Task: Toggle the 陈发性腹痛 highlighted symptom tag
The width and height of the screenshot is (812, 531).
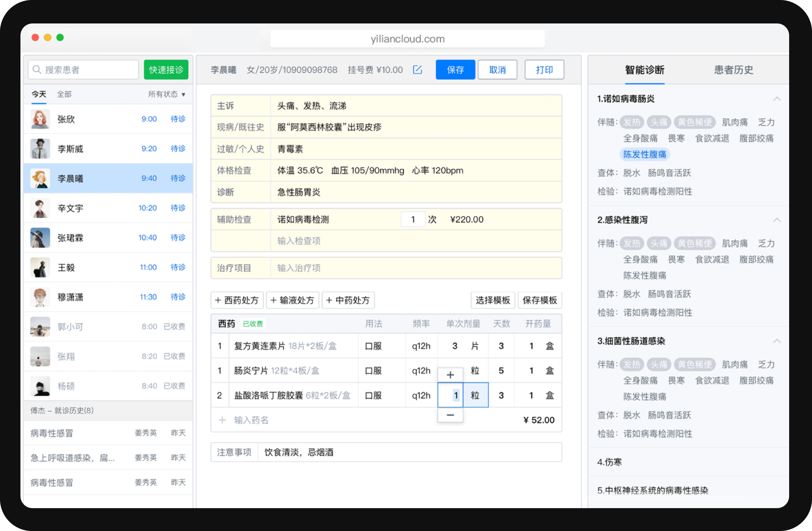Action: [644, 154]
